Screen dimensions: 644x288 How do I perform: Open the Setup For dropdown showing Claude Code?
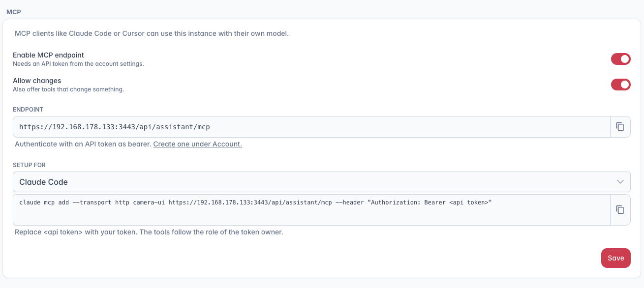[x=322, y=182]
